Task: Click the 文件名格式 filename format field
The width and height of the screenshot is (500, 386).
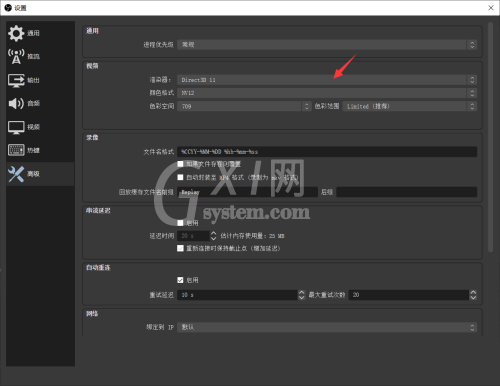Action: [327, 152]
